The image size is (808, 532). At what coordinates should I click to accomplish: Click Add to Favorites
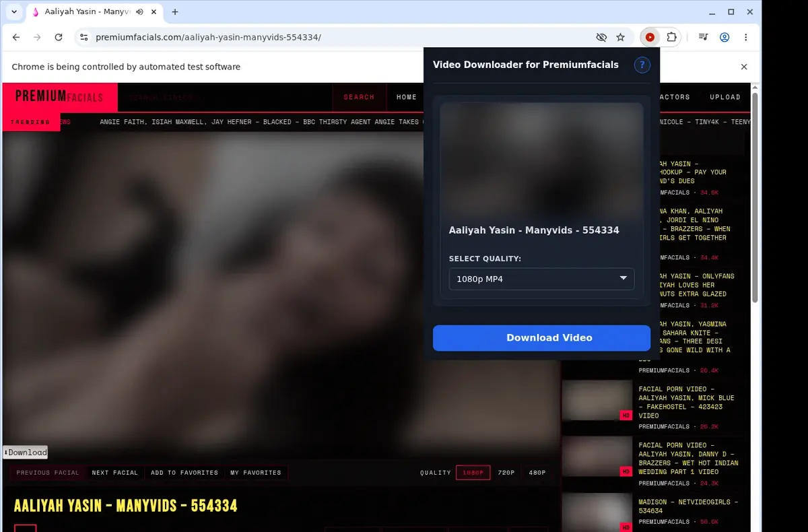(x=184, y=473)
